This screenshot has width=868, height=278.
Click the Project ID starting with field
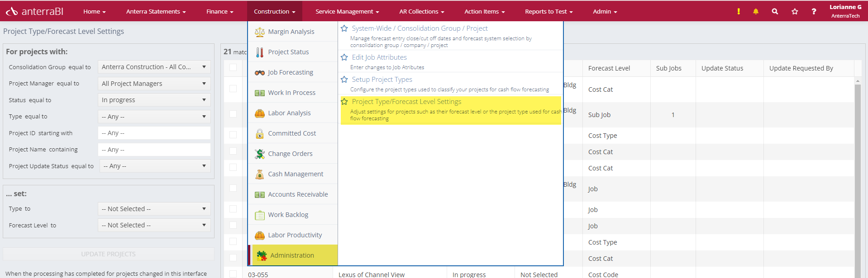coord(154,133)
